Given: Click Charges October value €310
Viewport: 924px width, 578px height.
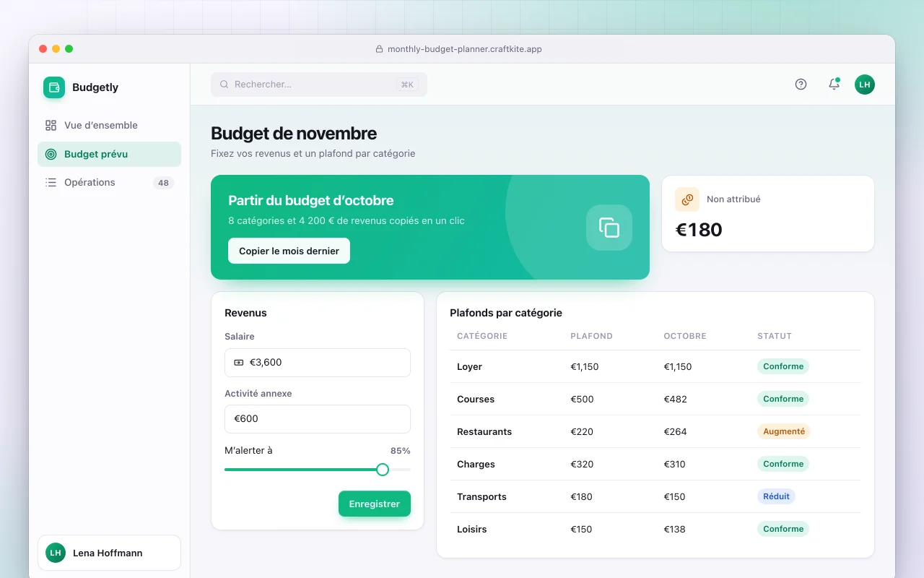Looking at the screenshot, I should (674, 464).
